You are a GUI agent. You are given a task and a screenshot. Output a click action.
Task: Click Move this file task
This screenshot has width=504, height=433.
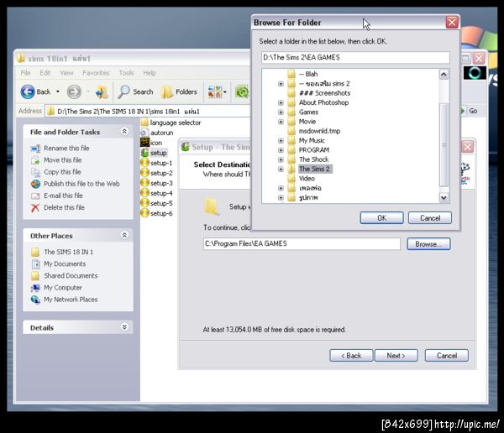[63, 160]
